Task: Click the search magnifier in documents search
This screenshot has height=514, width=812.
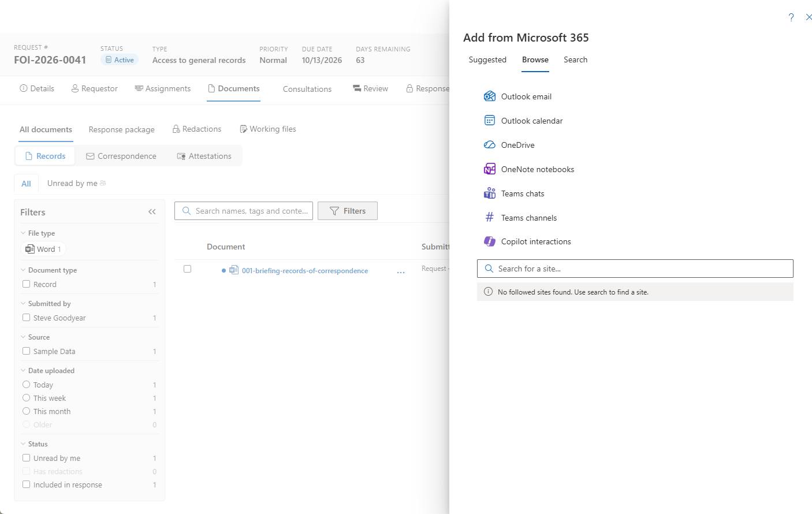Action: click(187, 211)
